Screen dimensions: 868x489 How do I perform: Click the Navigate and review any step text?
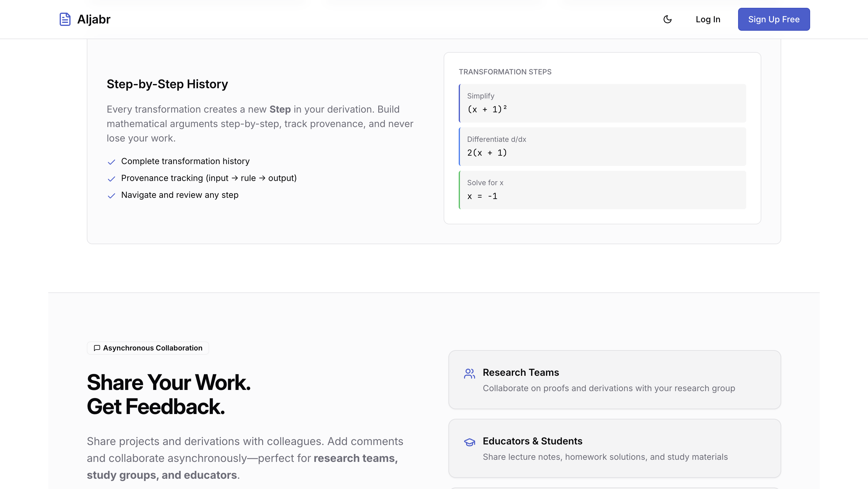[180, 195]
